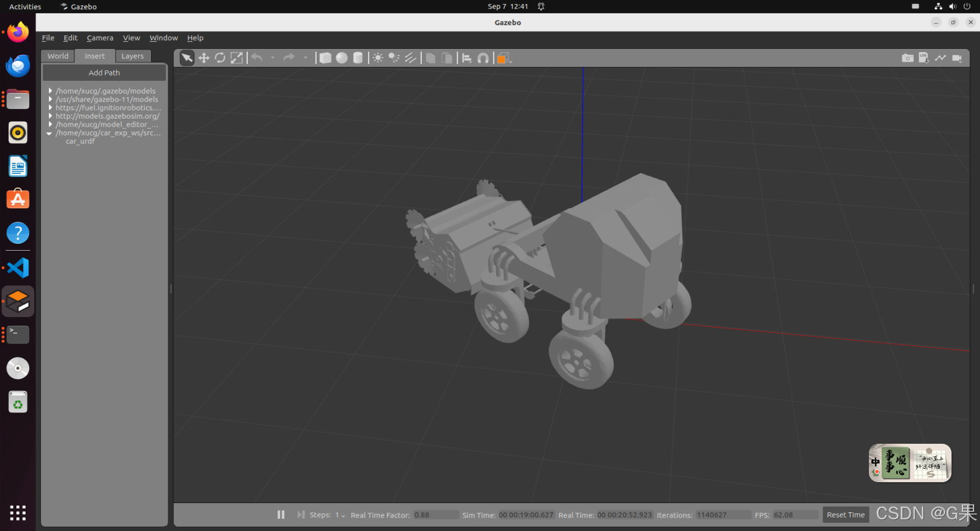Click the Iterations value field
The height and width of the screenshot is (531, 980).
point(723,515)
